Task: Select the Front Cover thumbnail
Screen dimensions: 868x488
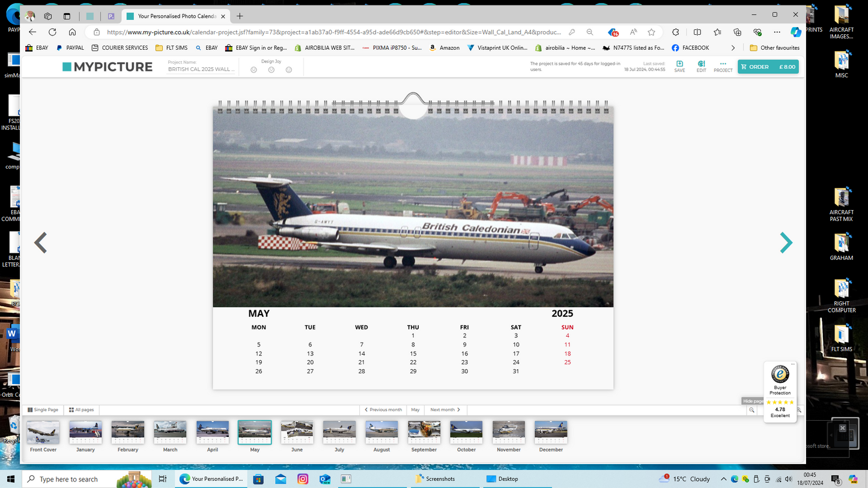Action: pos(43,433)
